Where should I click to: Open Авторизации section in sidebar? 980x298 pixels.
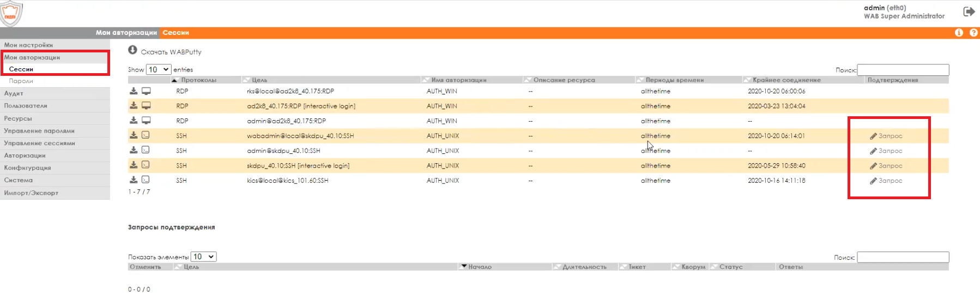click(x=55, y=156)
